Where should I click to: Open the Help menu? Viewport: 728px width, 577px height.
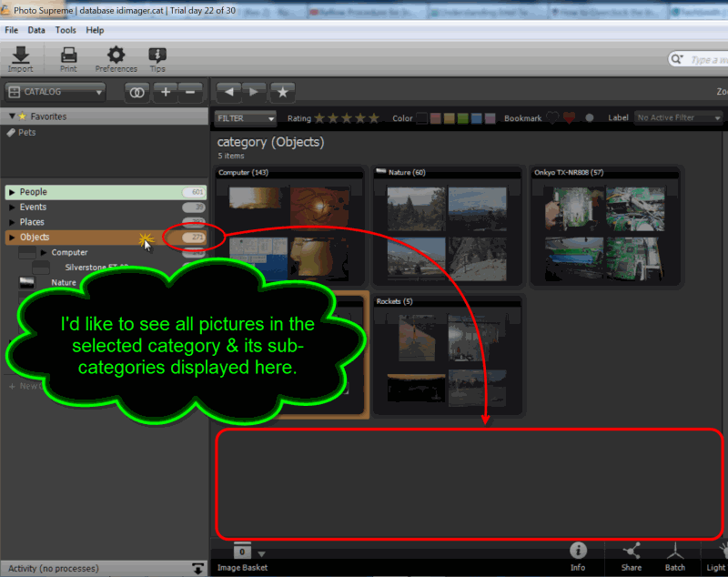pos(95,30)
